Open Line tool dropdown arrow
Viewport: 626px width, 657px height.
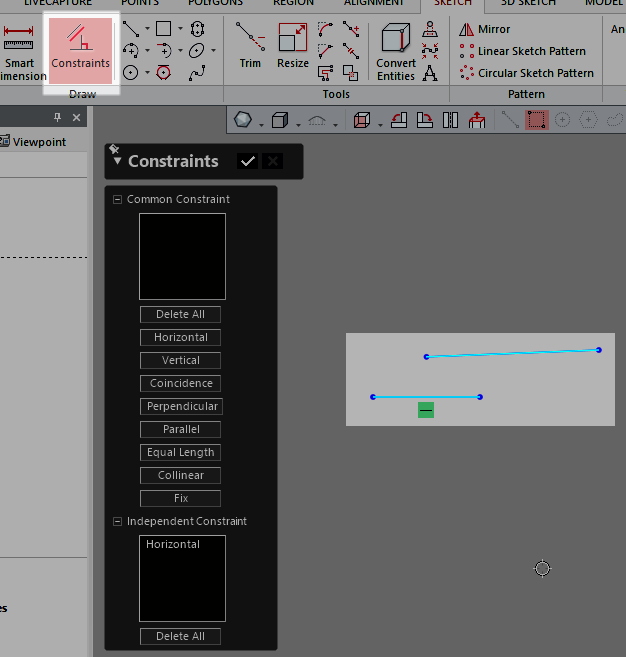(147, 29)
